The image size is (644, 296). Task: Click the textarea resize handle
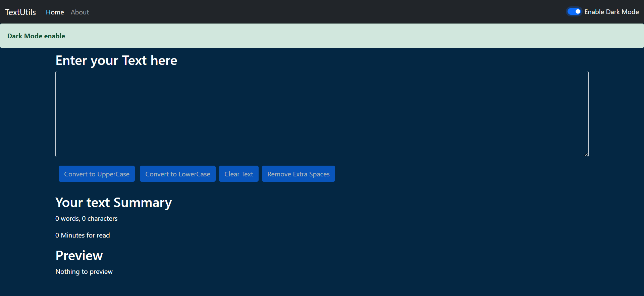tap(586, 155)
